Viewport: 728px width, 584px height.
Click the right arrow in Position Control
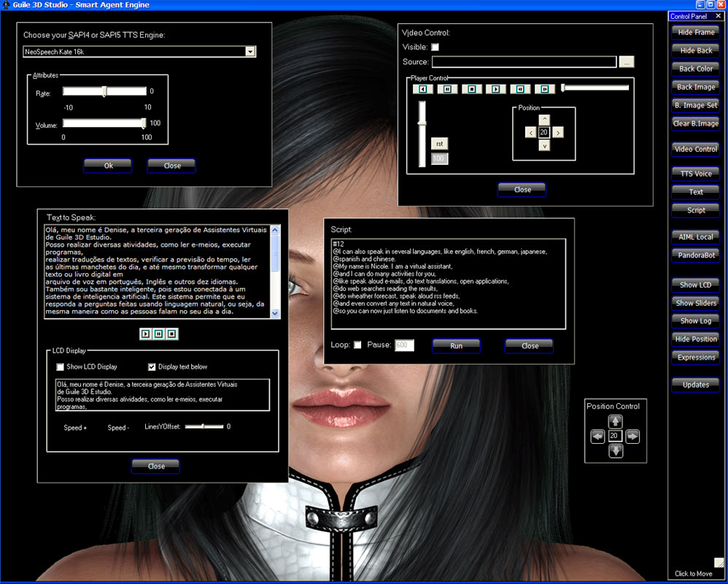pos(632,437)
